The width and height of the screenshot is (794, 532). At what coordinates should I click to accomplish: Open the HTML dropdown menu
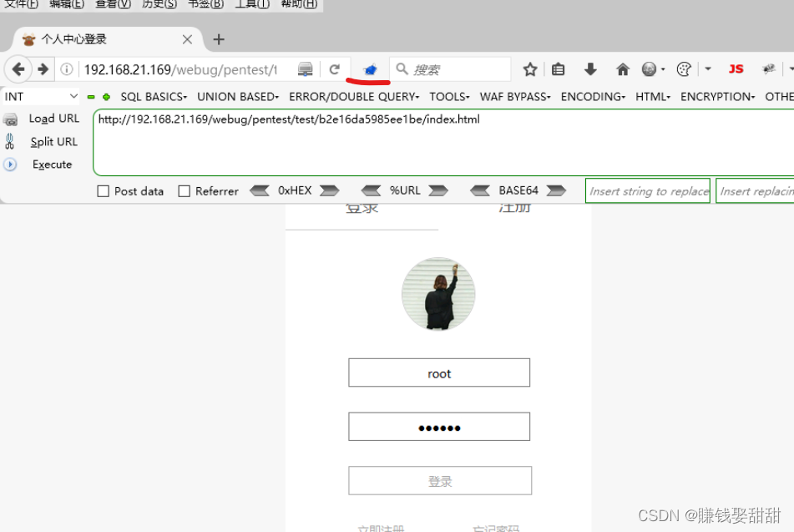tap(653, 96)
